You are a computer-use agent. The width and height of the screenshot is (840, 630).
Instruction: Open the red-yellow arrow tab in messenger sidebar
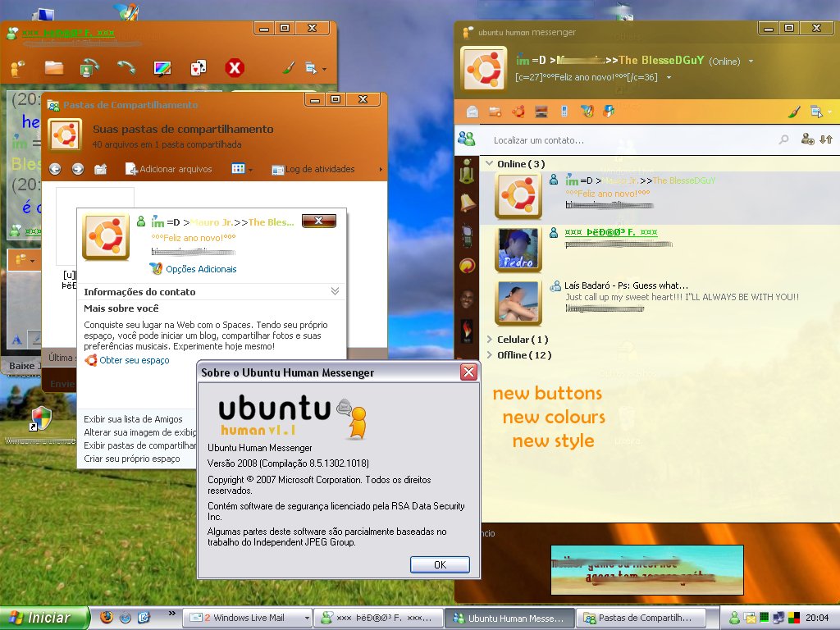pos(467,266)
